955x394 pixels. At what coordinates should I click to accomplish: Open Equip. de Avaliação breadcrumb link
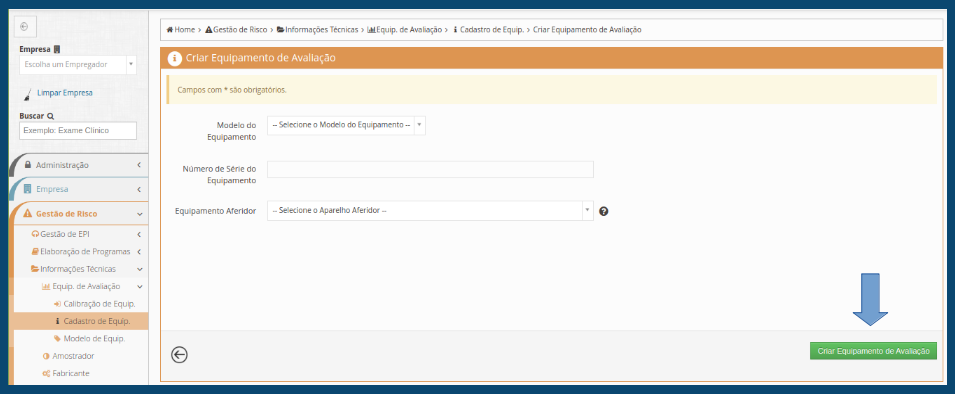pos(409,29)
